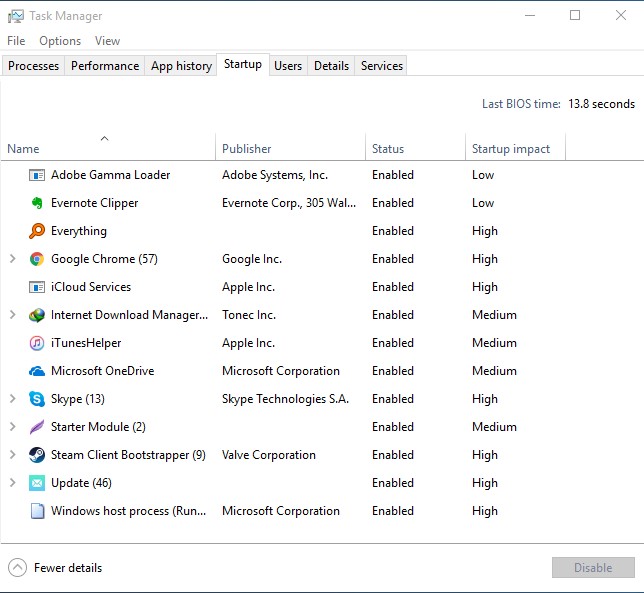
Task: Click the Adobe Gamma Loader icon
Action: pyautogui.click(x=37, y=175)
